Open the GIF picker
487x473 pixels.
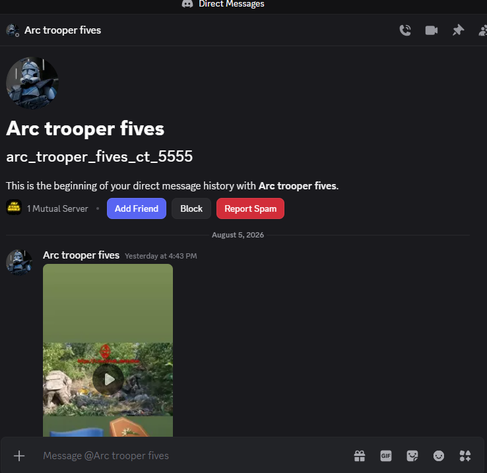coord(386,456)
